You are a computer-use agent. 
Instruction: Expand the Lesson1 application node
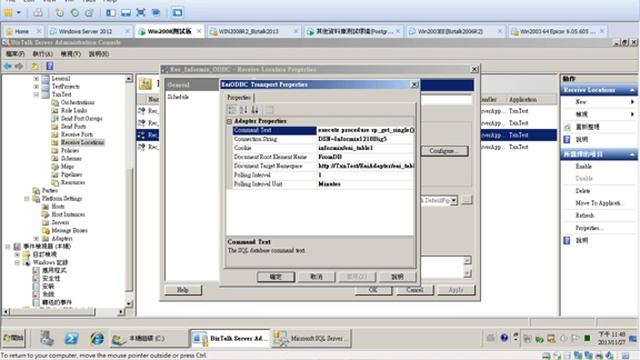(36, 78)
